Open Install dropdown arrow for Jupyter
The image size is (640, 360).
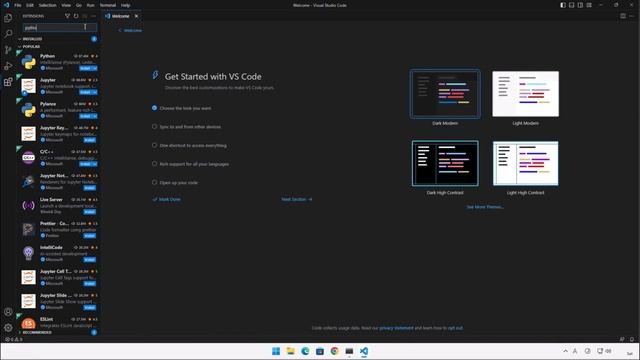click(95, 92)
